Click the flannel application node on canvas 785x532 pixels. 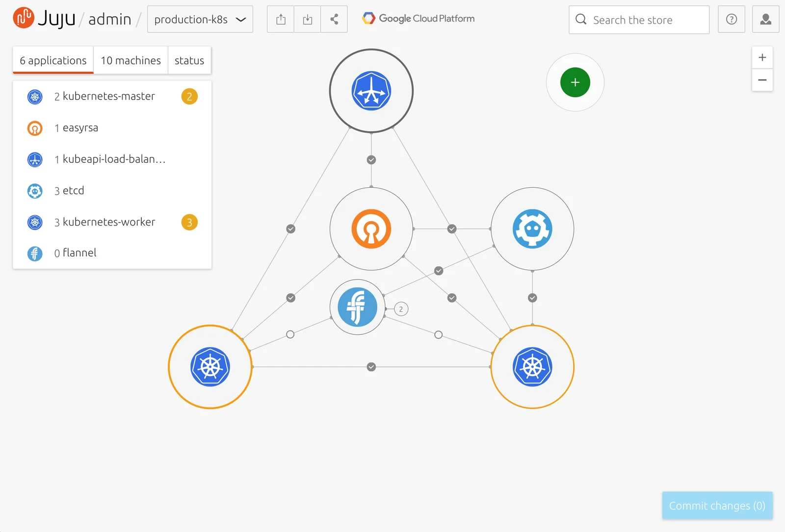pyautogui.click(x=358, y=307)
